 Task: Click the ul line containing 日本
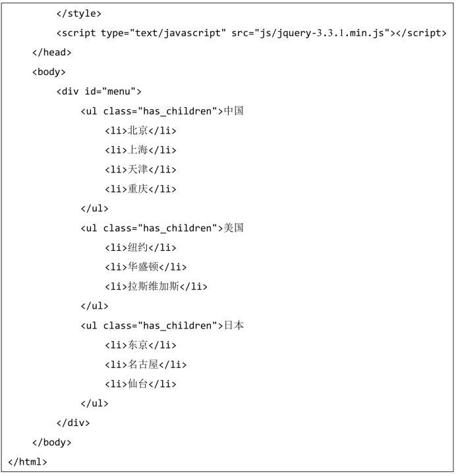click(162, 325)
